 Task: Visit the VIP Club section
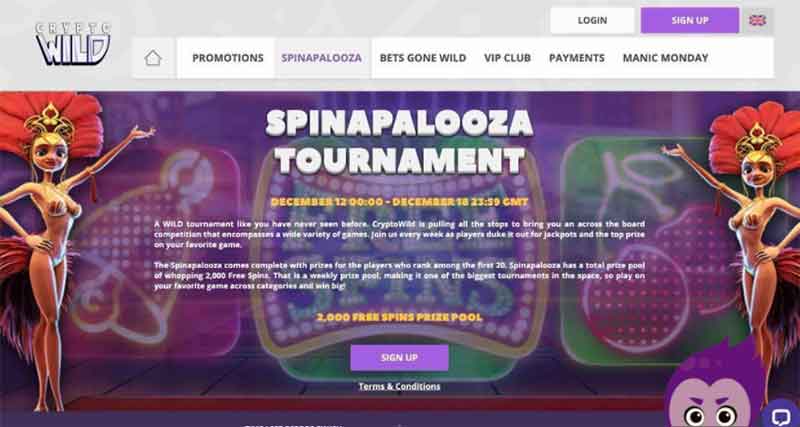click(x=508, y=58)
